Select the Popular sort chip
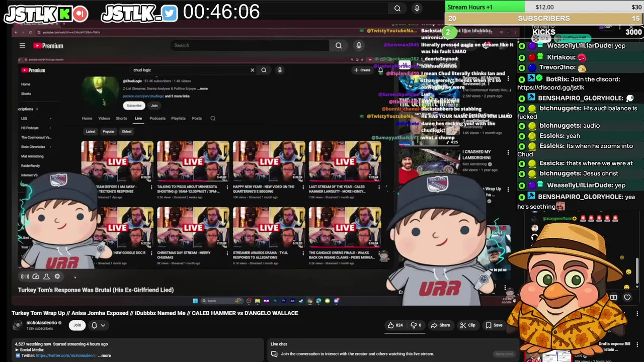Viewport: 644px width, 362px height. coord(109,132)
